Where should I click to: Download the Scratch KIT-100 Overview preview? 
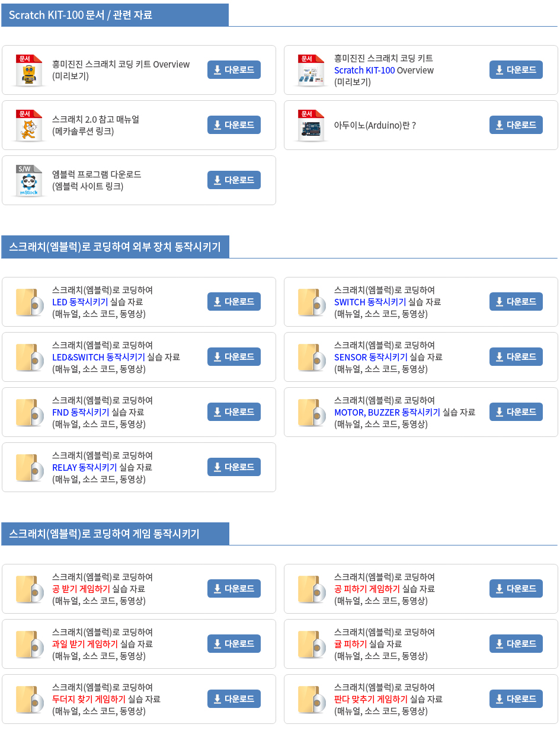516,70
